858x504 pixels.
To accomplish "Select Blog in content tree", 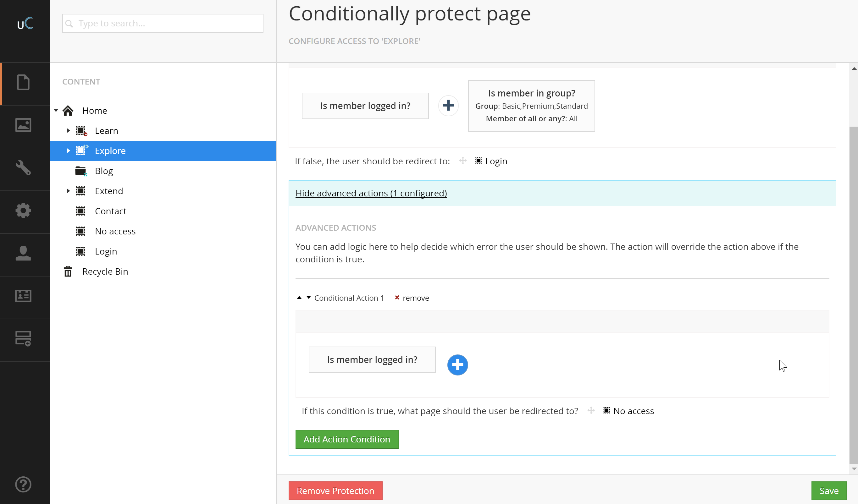I will coord(104,171).
